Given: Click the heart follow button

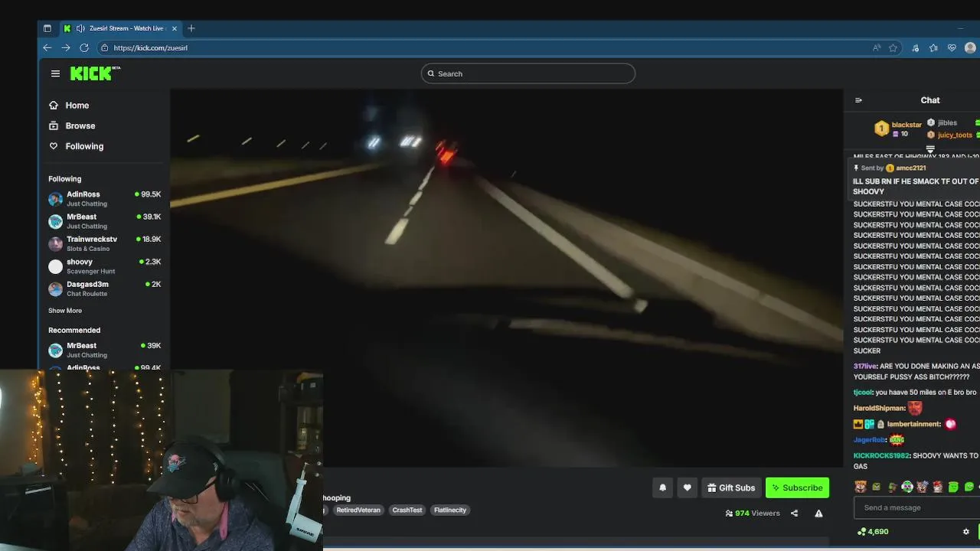Looking at the screenshot, I should coord(688,487).
